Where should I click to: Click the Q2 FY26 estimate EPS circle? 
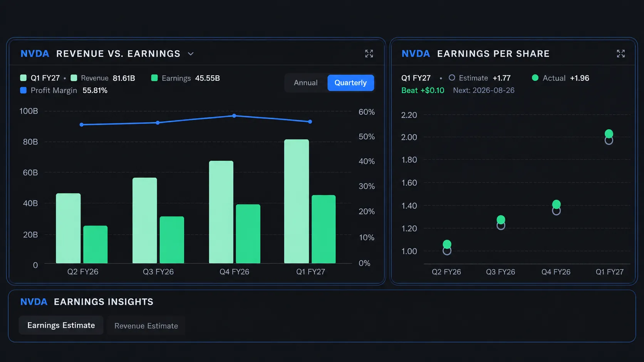tap(447, 251)
